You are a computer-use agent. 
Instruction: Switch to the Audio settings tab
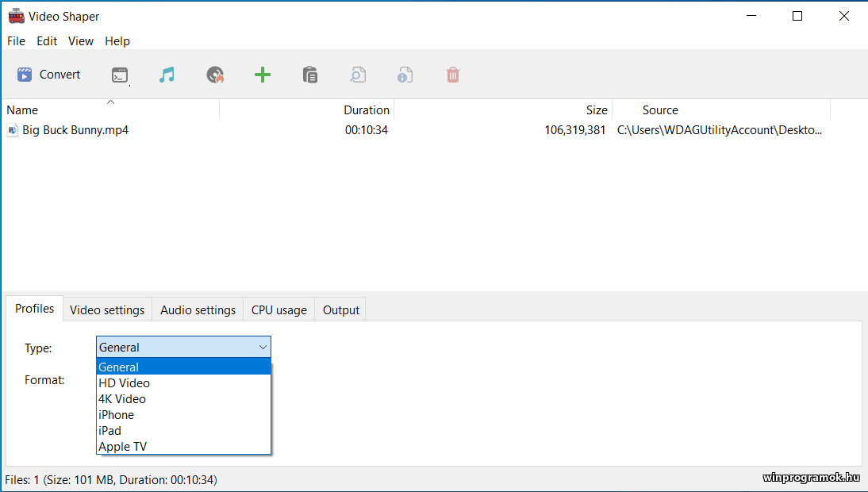click(x=198, y=310)
